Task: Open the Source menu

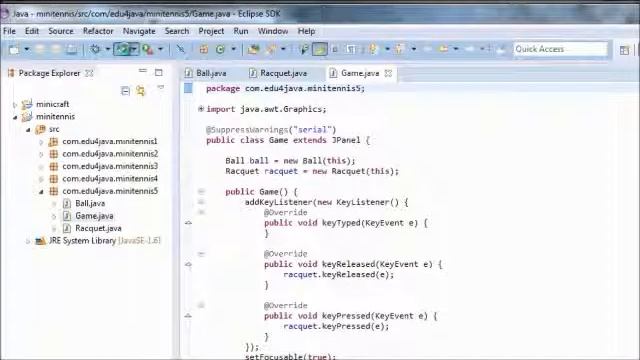Action: [x=61, y=31]
